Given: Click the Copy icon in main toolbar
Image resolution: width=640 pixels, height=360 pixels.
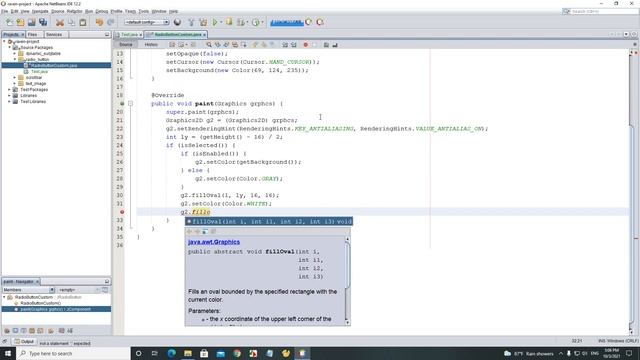Looking at the screenshot, I should tap(71, 22).
